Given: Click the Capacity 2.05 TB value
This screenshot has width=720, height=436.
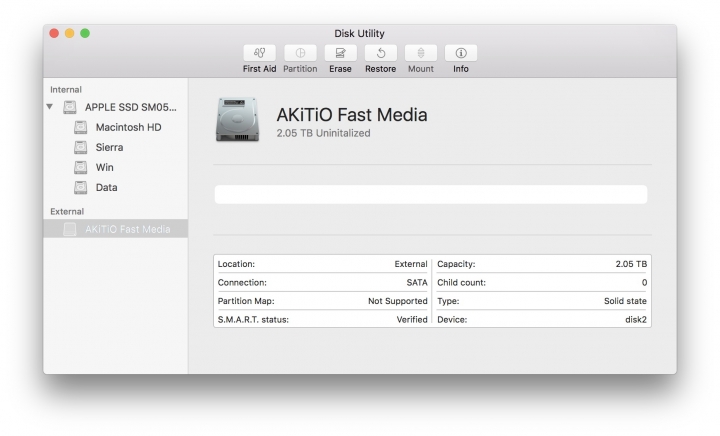Looking at the screenshot, I should pyautogui.click(x=631, y=264).
